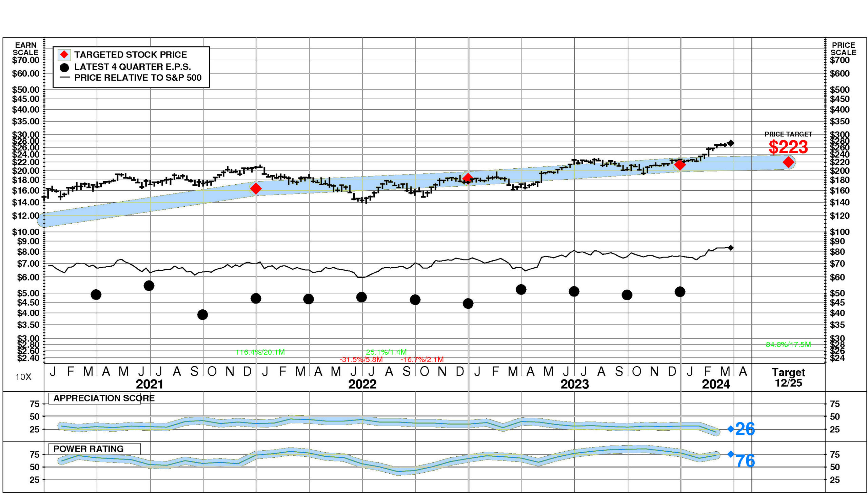Click the lowest E.P.S. dot in September 2021

[x=202, y=315]
